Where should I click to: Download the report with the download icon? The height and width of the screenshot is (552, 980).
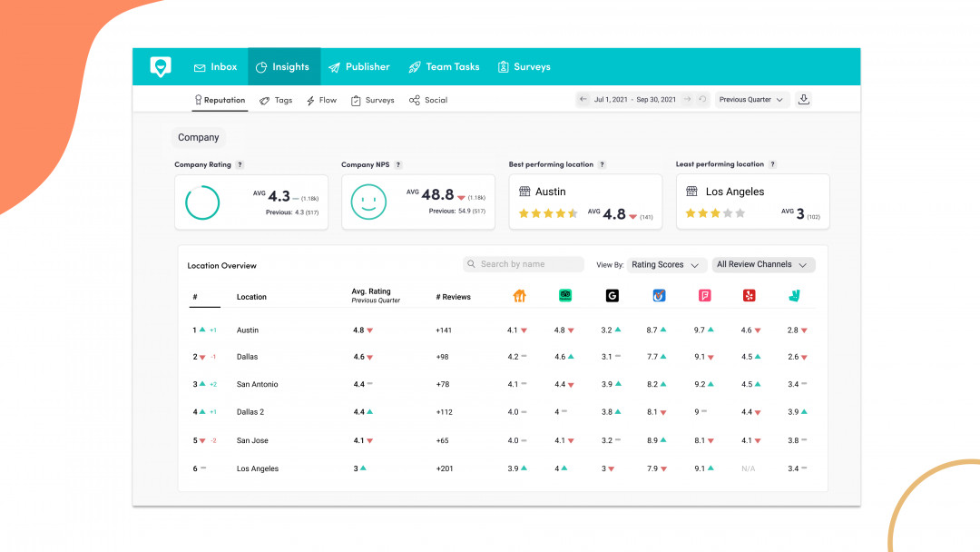[804, 99]
